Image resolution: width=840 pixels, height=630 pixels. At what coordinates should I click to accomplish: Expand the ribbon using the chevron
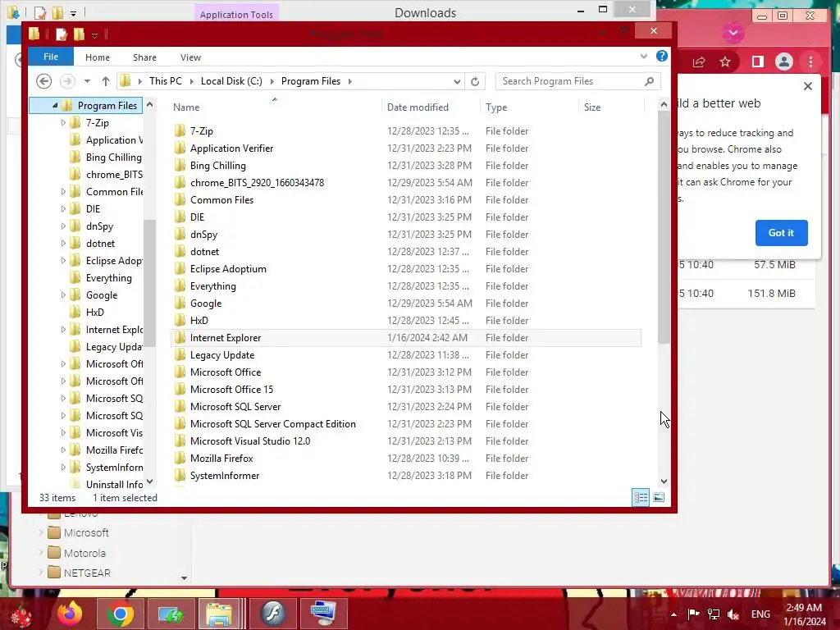pyautogui.click(x=644, y=57)
